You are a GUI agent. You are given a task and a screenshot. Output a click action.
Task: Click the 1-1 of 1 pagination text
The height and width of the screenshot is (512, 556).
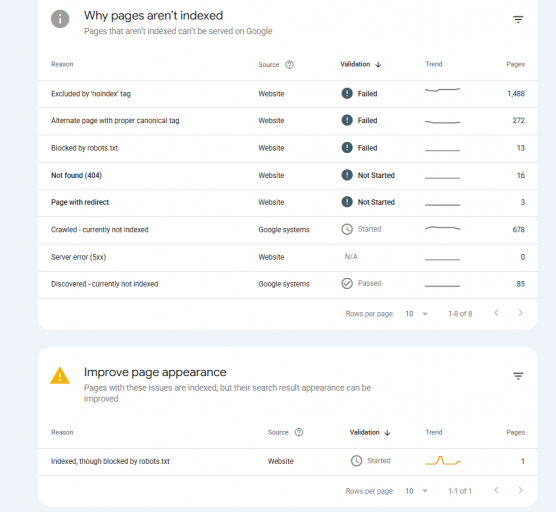(x=460, y=491)
